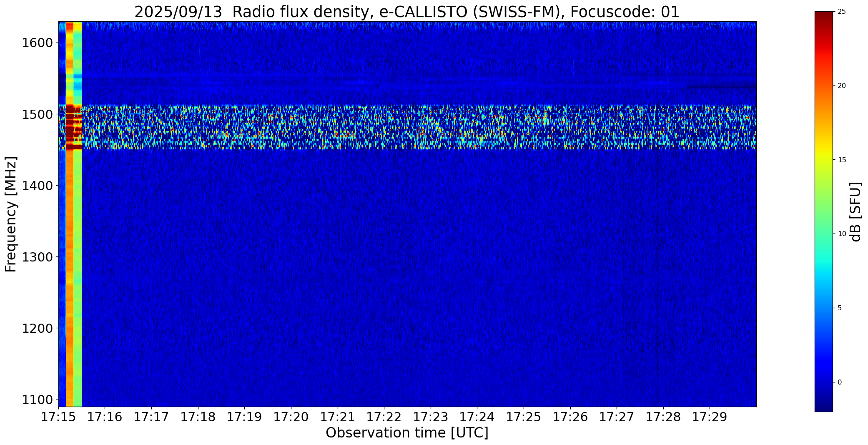Click the colorbar tick label 5
Screen dimensions: 868x445
840,308
